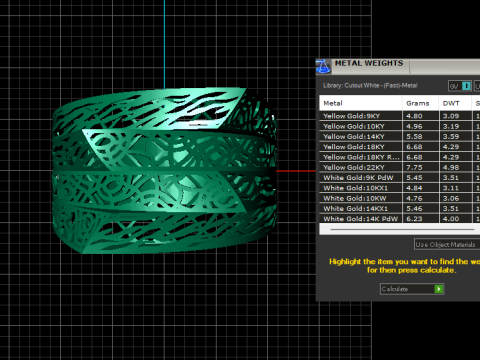
Task: Sort by the Metal column header
Action: [x=361, y=103]
